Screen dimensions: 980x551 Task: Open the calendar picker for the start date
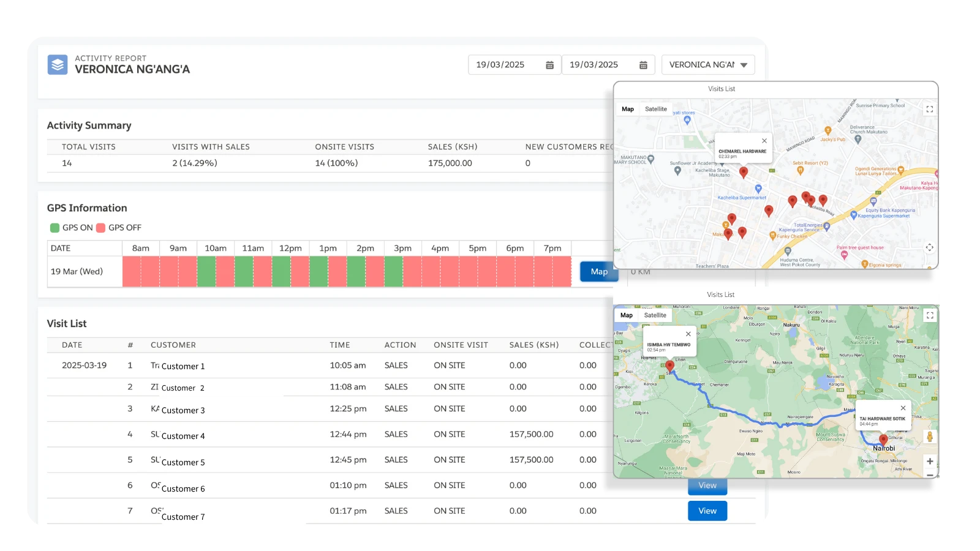pyautogui.click(x=549, y=64)
